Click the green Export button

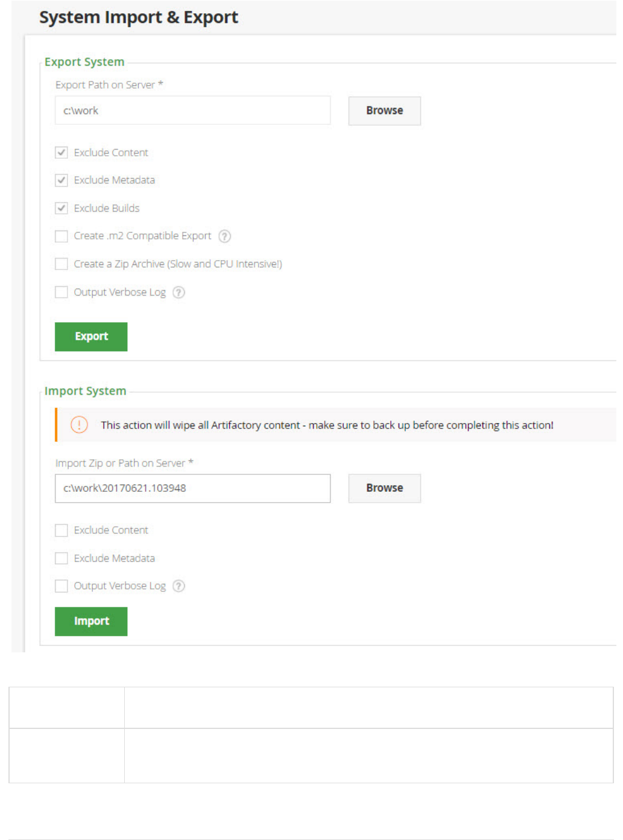point(91,337)
